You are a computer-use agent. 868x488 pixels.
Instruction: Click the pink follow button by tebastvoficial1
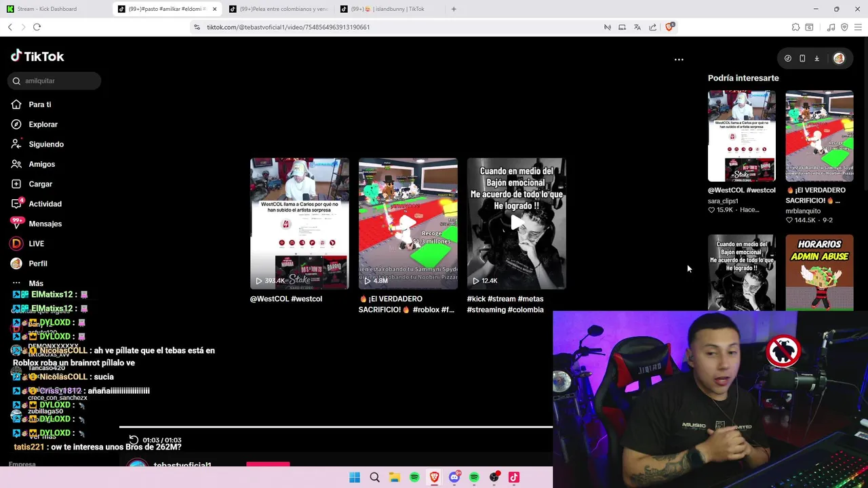(268, 465)
